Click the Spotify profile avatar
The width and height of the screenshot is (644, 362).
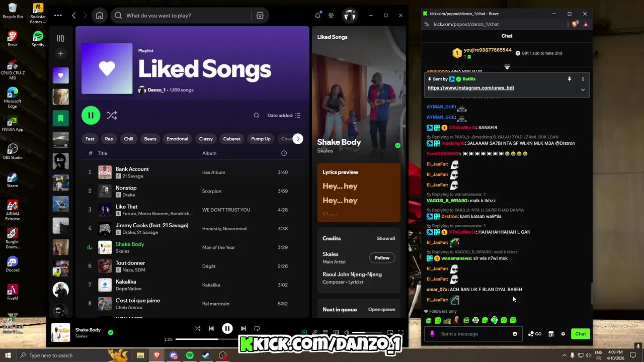point(350,16)
